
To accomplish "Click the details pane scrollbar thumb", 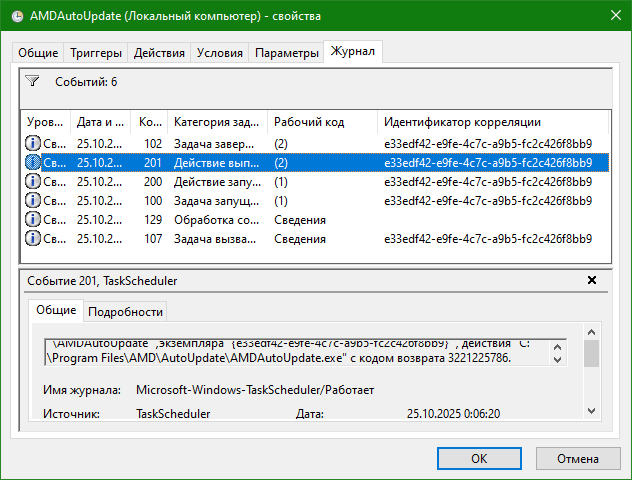I will click(x=591, y=353).
